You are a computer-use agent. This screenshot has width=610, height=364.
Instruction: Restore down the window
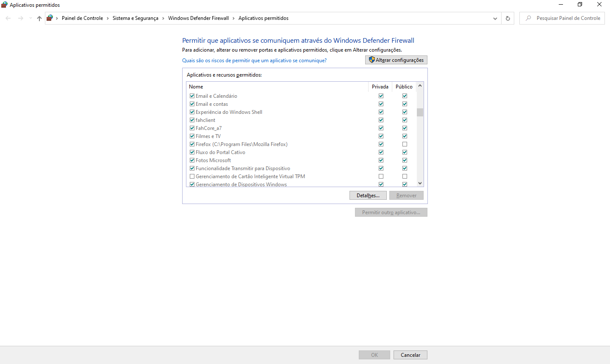pyautogui.click(x=580, y=5)
